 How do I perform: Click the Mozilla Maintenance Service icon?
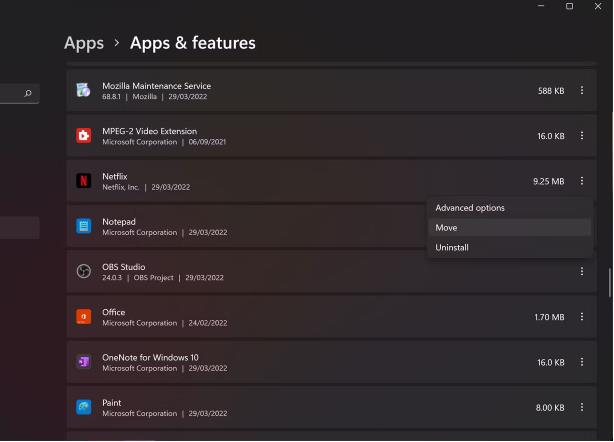tap(83, 90)
